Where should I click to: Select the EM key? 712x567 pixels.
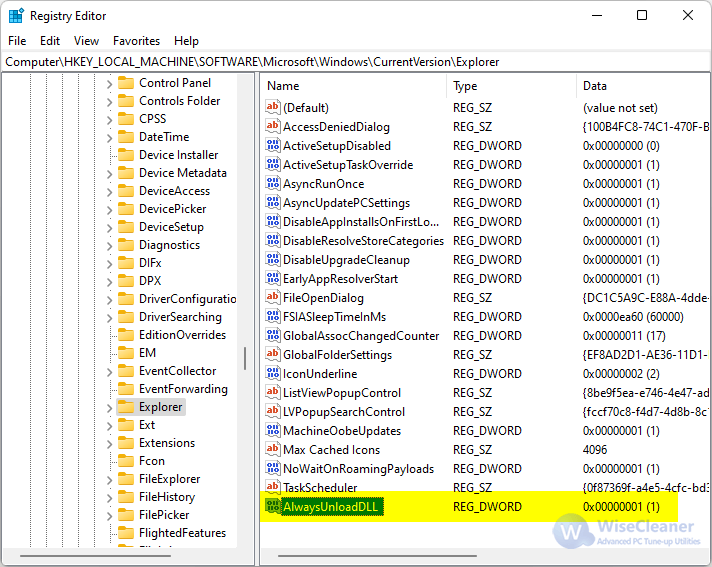click(147, 353)
